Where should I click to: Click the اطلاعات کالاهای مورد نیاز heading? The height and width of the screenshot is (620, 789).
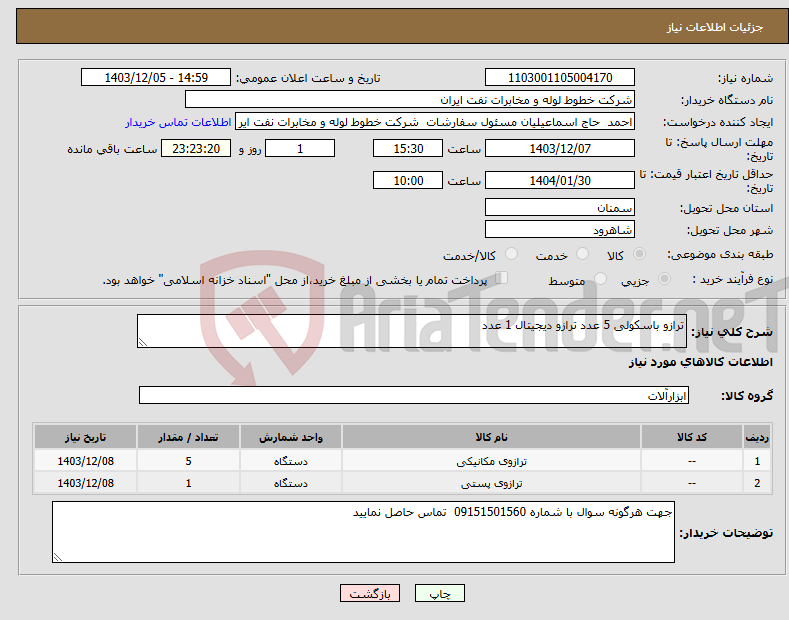[700, 362]
